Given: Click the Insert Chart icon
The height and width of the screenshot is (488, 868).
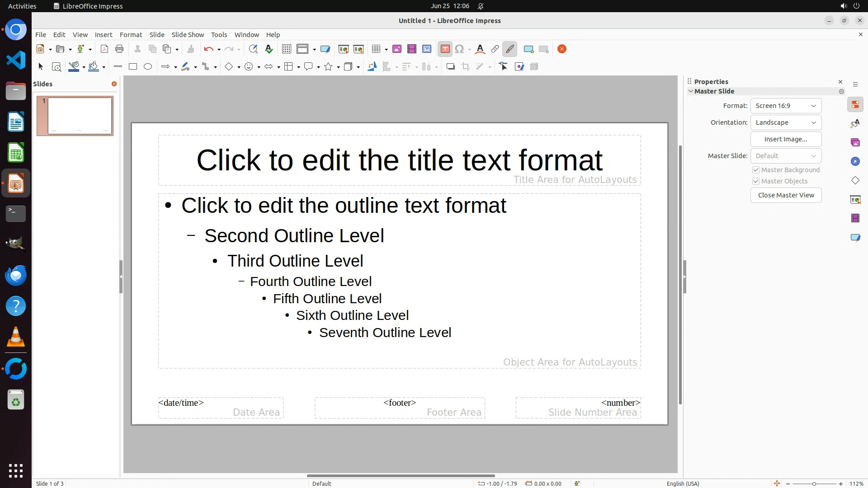Looking at the screenshot, I should point(426,49).
